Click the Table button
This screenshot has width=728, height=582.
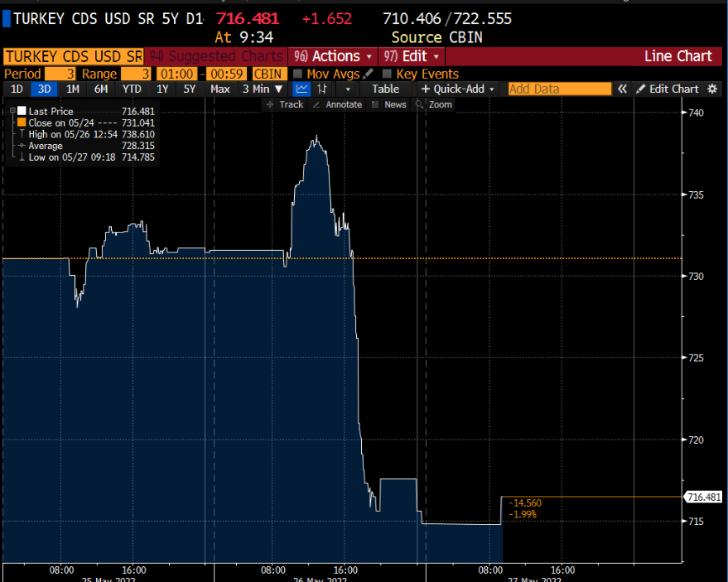click(385, 89)
